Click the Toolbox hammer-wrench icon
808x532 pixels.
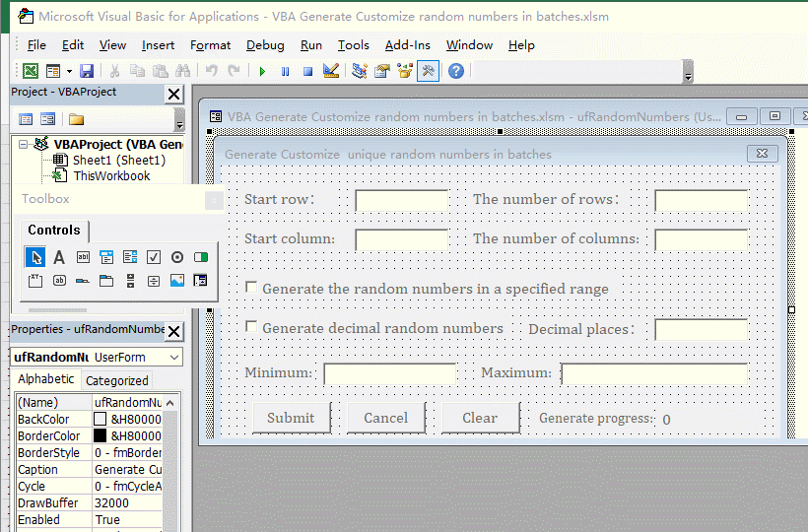tap(428, 71)
